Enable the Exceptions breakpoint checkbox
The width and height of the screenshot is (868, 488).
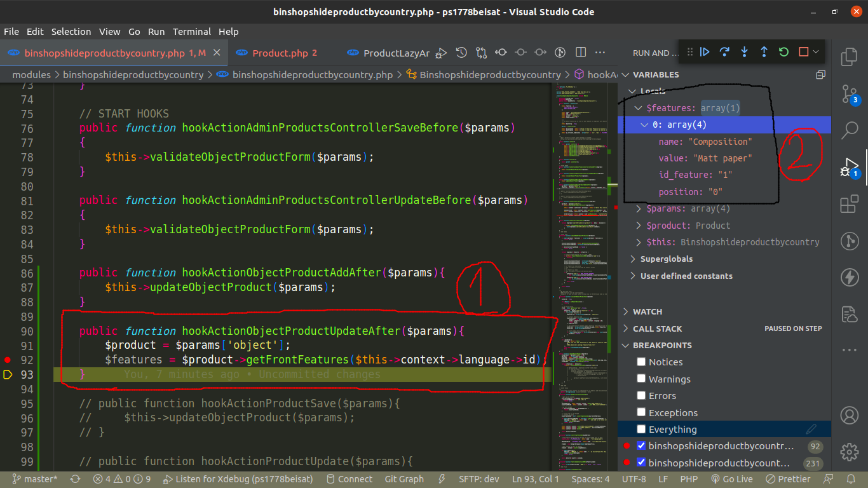641,412
